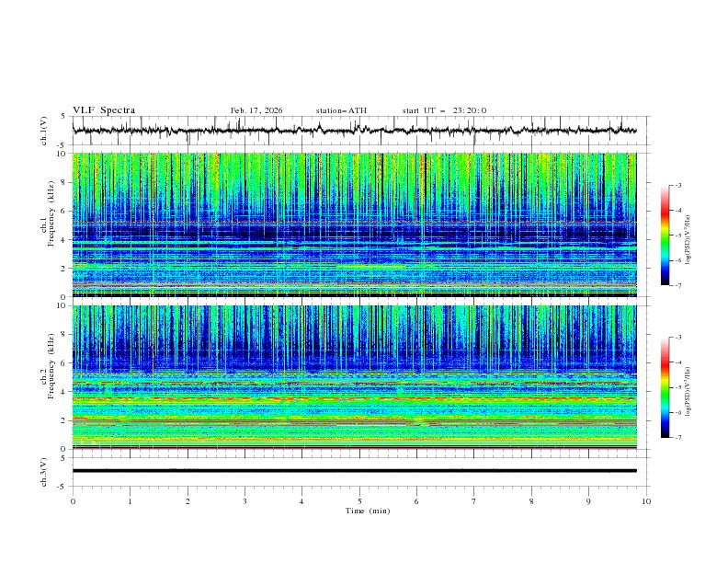Click the 'station=ATH' label

click(341, 110)
